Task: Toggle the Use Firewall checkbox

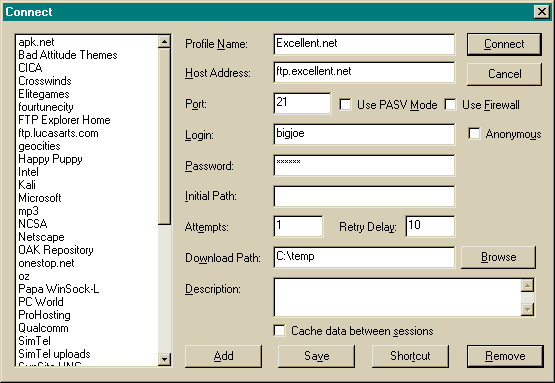Action: [450, 104]
